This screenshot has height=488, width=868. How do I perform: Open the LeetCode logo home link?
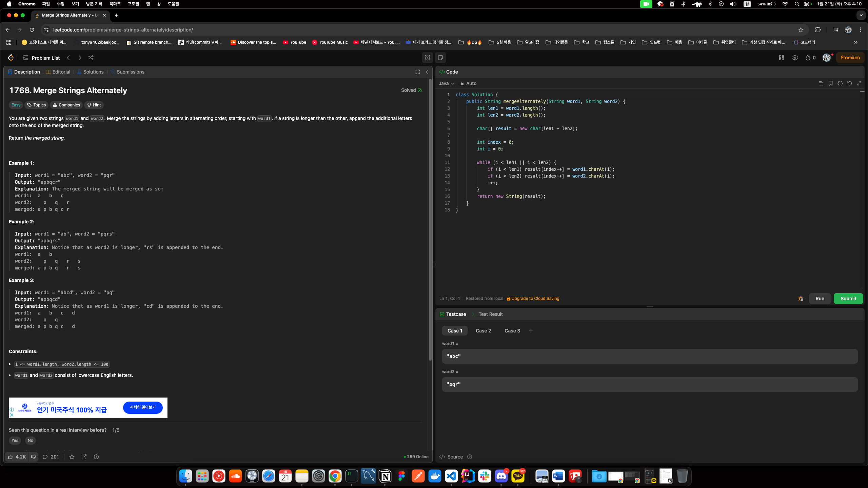[11, 58]
